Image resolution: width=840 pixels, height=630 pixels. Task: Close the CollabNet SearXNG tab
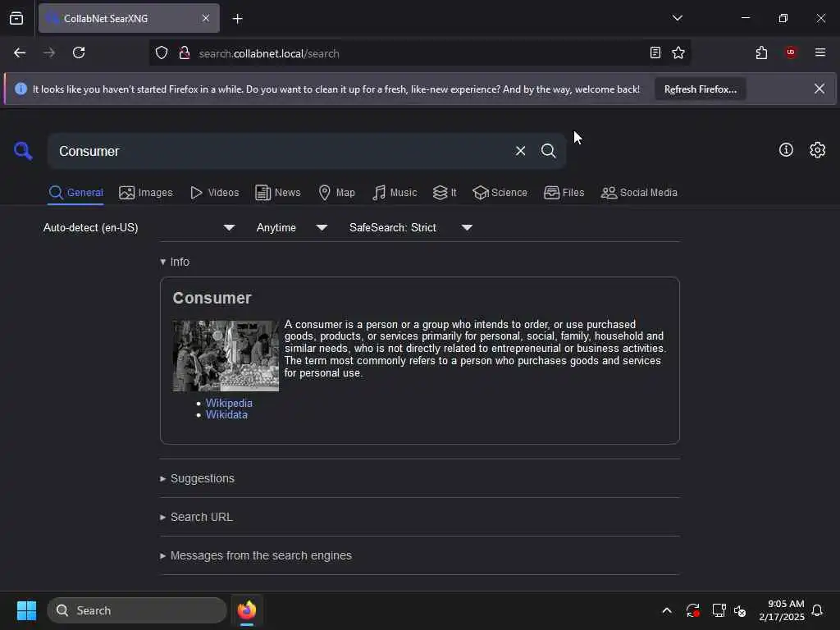pyautogui.click(x=206, y=18)
